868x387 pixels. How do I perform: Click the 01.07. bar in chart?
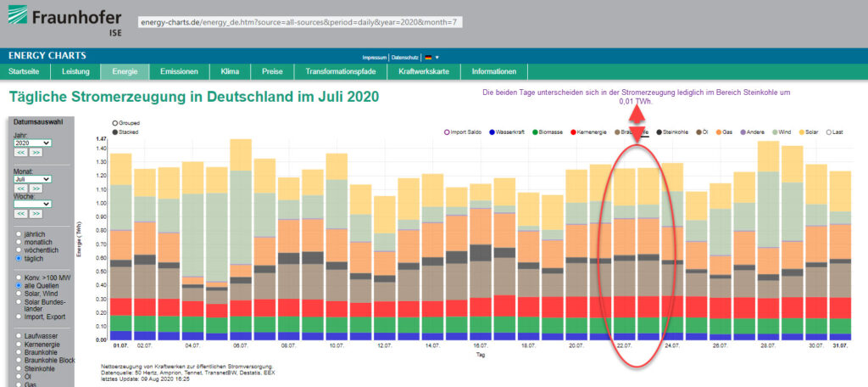coord(120,247)
